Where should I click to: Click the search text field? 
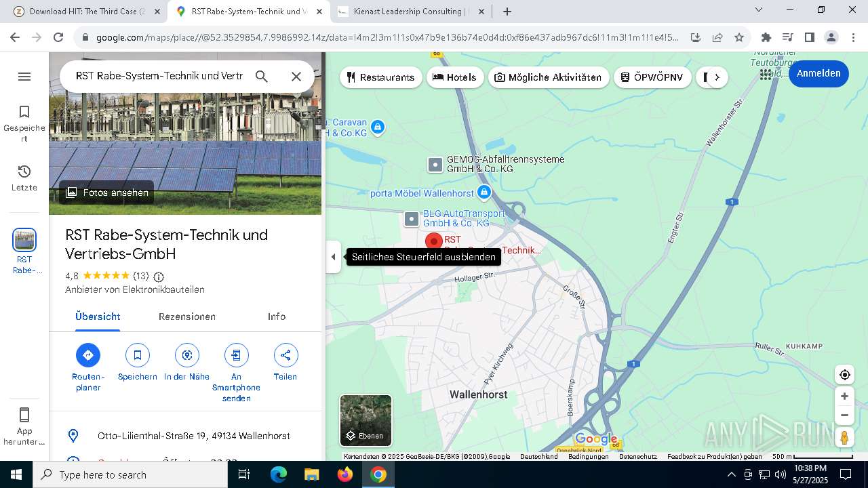[x=159, y=76]
